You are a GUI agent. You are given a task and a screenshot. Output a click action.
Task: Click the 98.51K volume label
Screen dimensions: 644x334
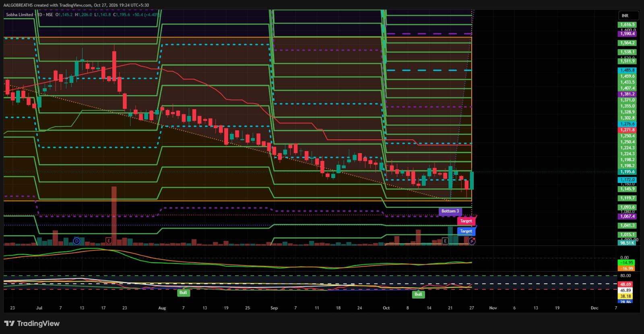tap(627, 243)
